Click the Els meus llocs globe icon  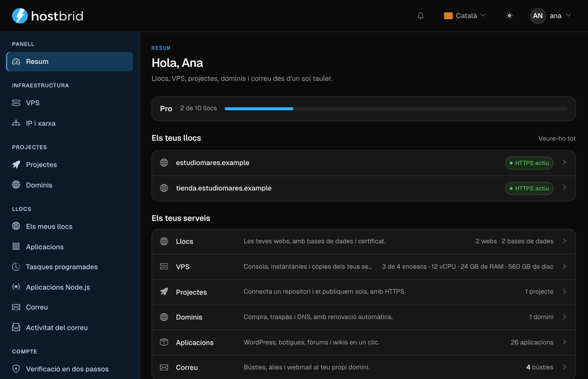(x=16, y=226)
